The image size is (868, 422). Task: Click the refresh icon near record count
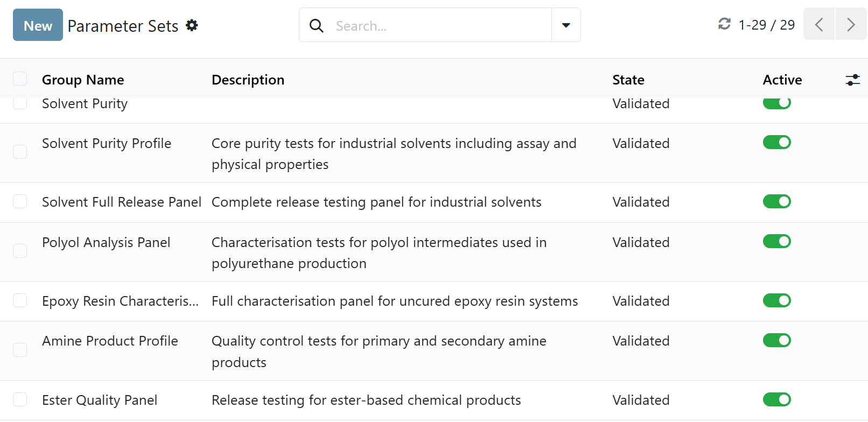pyautogui.click(x=724, y=24)
